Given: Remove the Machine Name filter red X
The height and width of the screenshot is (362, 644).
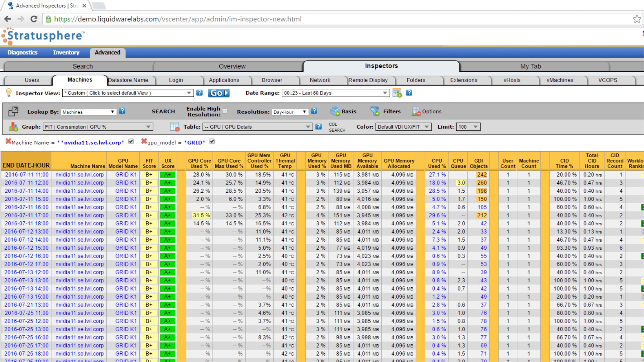Looking at the screenshot, I should click(8, 141).
